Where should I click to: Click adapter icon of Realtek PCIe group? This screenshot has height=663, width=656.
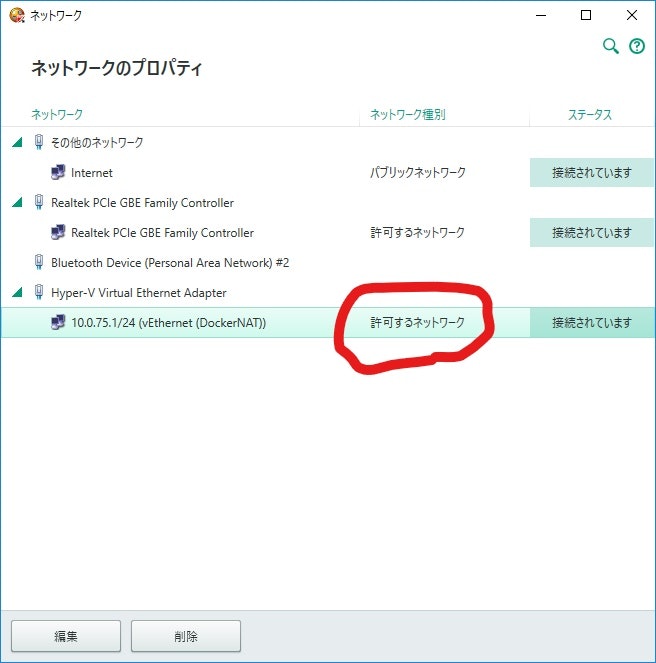(38, 202)
